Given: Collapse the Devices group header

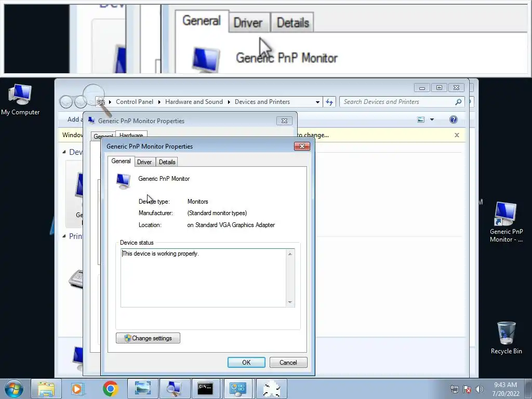Looking at the screenshot, I should (64, 152).
